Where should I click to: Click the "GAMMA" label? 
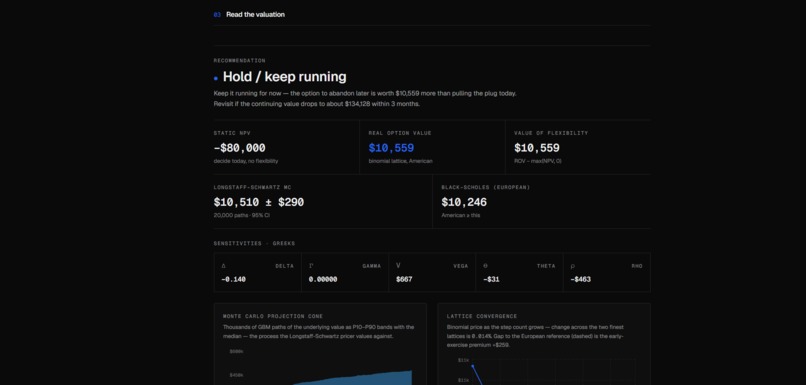[x=372, y=266]
